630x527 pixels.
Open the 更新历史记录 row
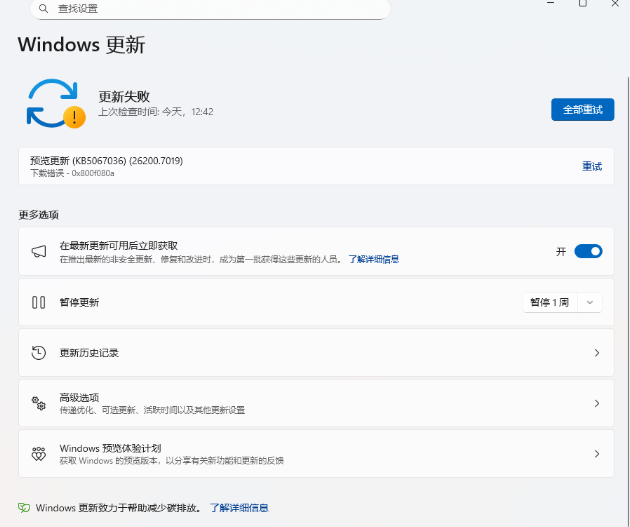pyautogui.click(x=316, y=353)
